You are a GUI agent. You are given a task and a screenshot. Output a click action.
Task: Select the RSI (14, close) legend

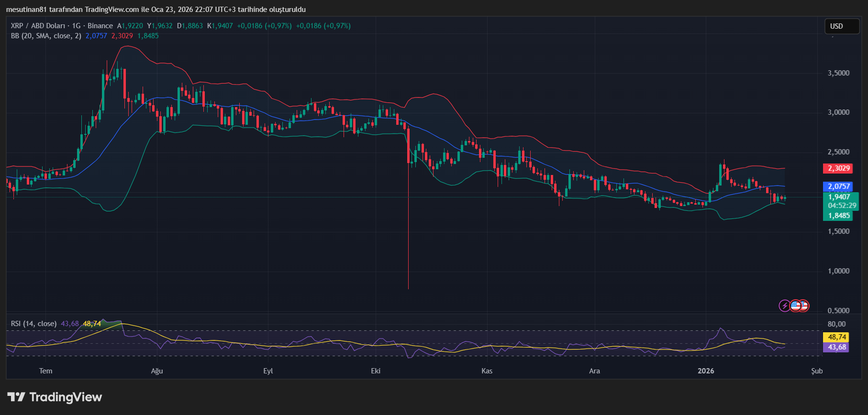pos(33,324)
